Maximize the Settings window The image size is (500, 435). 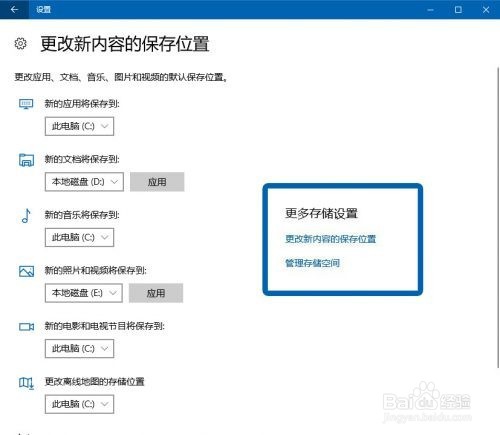pyautogui.click(x=458, y=10)
